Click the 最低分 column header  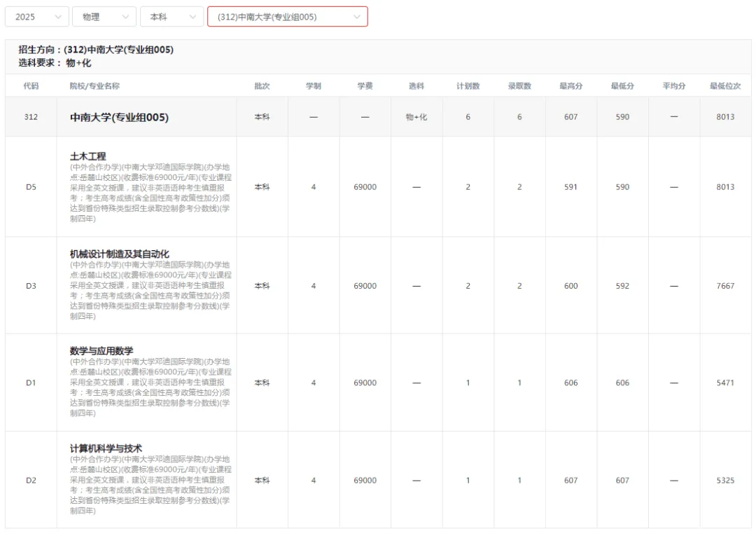(x=622, y=86)
